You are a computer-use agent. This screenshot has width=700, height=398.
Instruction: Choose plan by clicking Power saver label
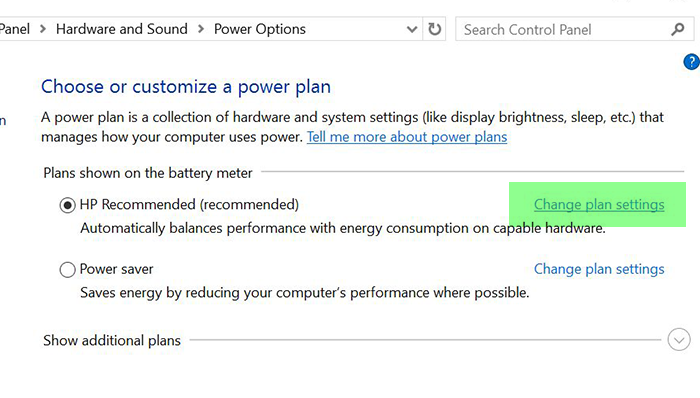click(x=117, y=269)
